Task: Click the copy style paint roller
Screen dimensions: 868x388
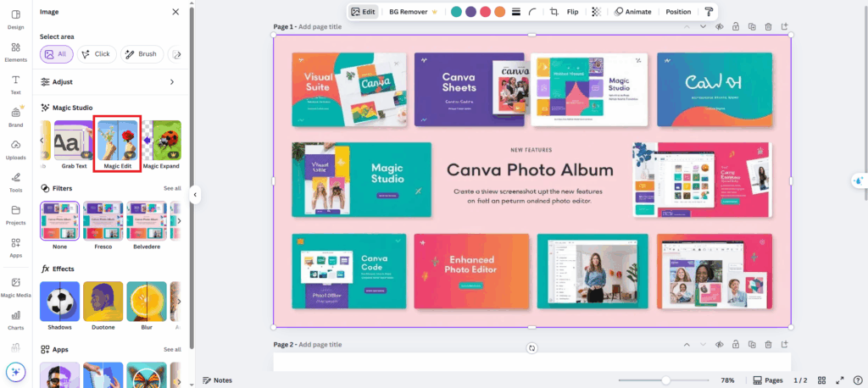Action: 709,12
